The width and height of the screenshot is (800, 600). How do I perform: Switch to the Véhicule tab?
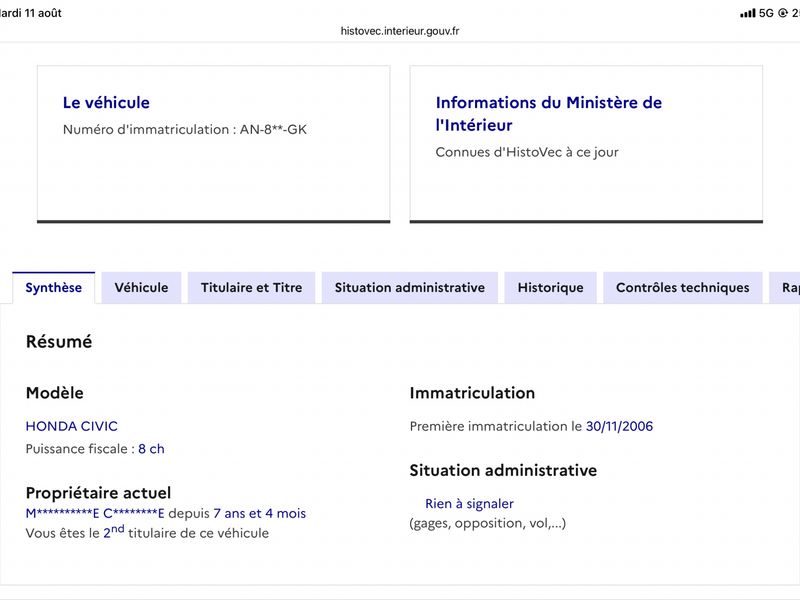141,288
